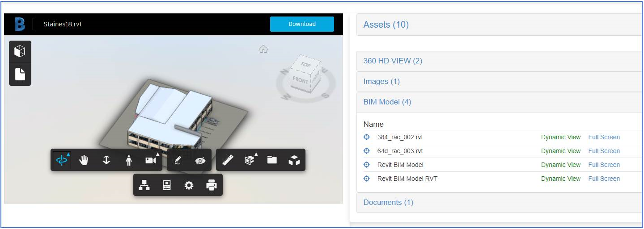
Task: Open Full Screen for 64d_rac_003.rvt
Action: point(604,151)
